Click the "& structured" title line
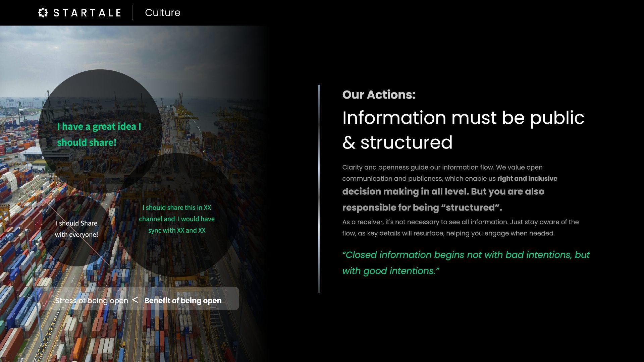The width and height of the screenshot is (644, 362). click(x=397, y=142)
